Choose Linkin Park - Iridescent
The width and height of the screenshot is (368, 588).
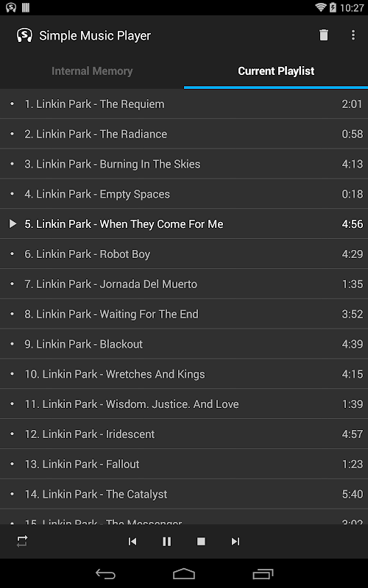coord(184,434)
